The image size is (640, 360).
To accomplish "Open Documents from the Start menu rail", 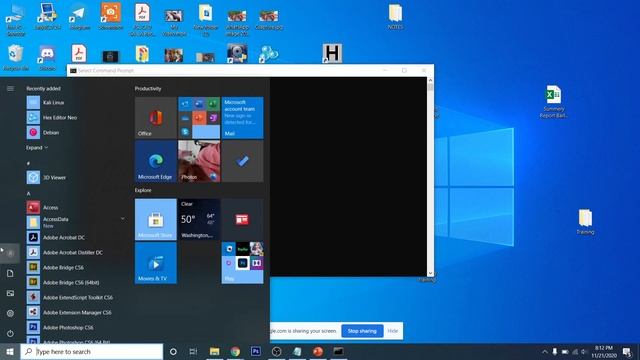I will (10, 273).
